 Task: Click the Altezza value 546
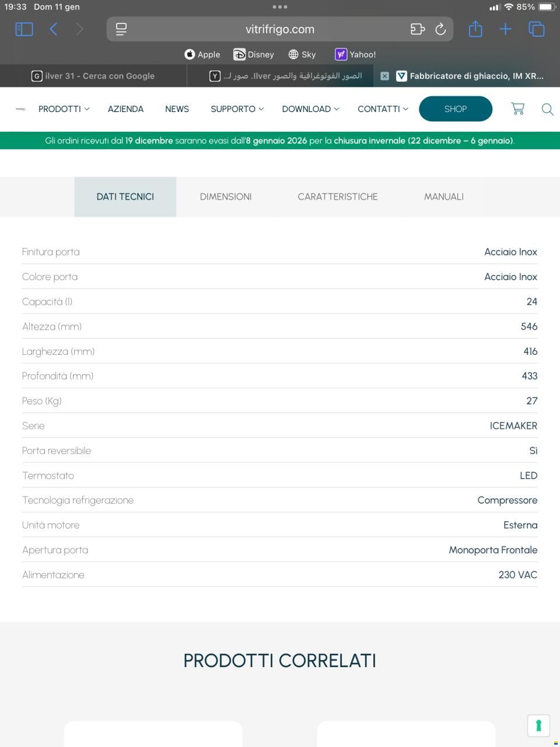tap(529, 327)
